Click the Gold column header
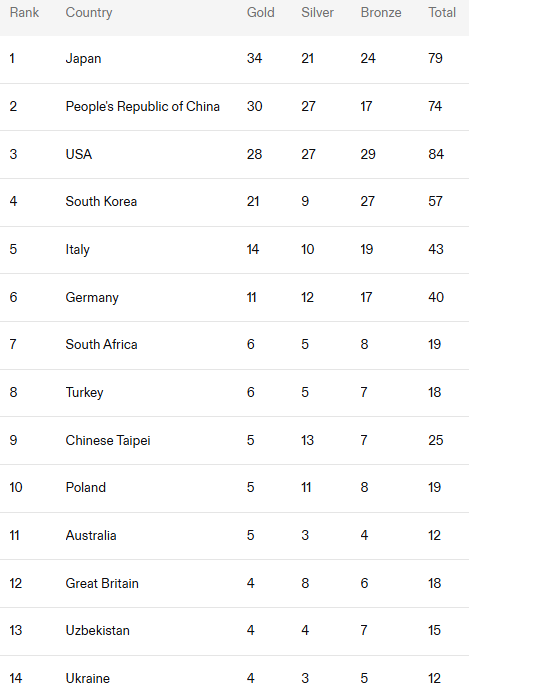 (260, 12)
